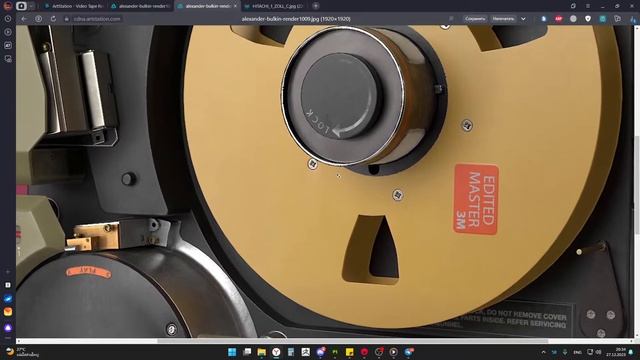Click cdna.artstation.com address field
Screen dimensions: 640x360
pos(97,19)
